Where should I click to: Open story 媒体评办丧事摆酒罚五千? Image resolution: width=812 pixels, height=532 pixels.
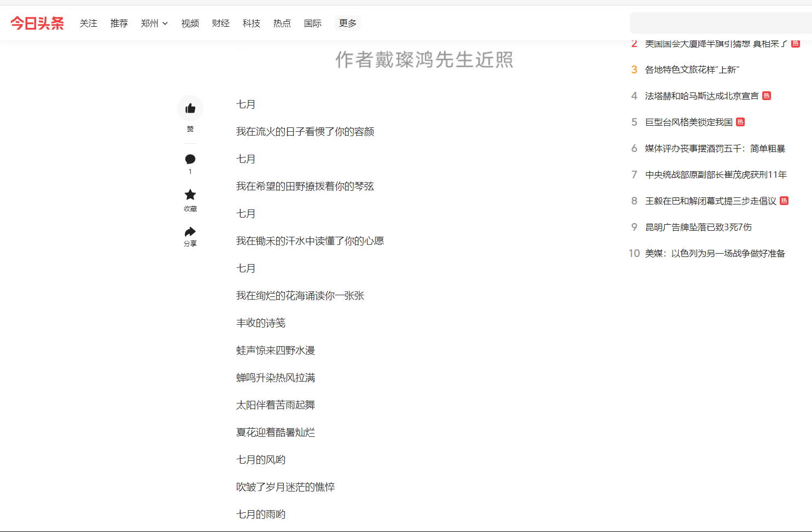[715, 148]
